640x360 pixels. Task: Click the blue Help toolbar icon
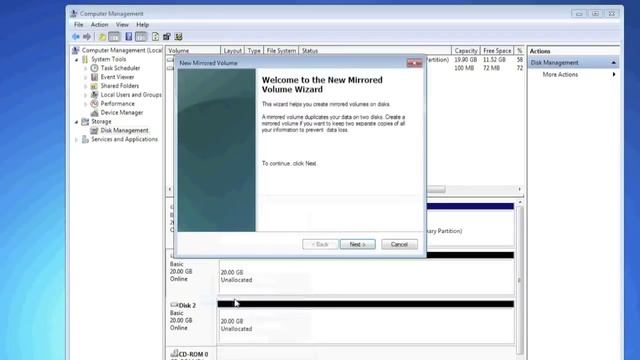(x=129, y=37)
